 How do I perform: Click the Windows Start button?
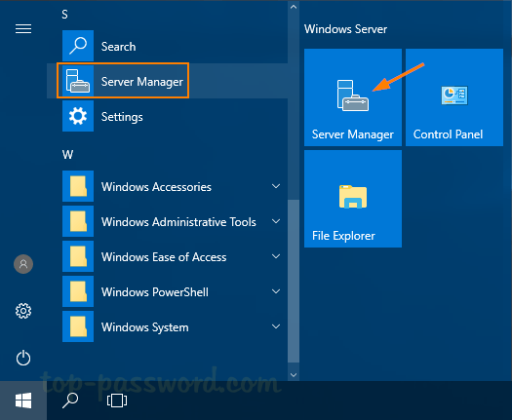point(23,401)
